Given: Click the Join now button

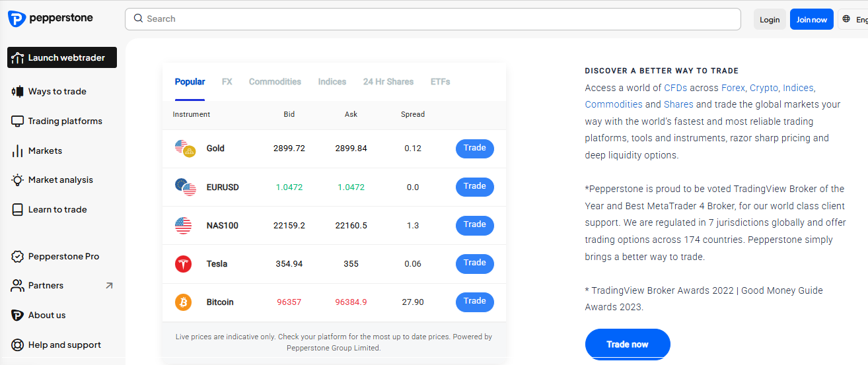Looking at the screenshot, I should pos(812,19).
